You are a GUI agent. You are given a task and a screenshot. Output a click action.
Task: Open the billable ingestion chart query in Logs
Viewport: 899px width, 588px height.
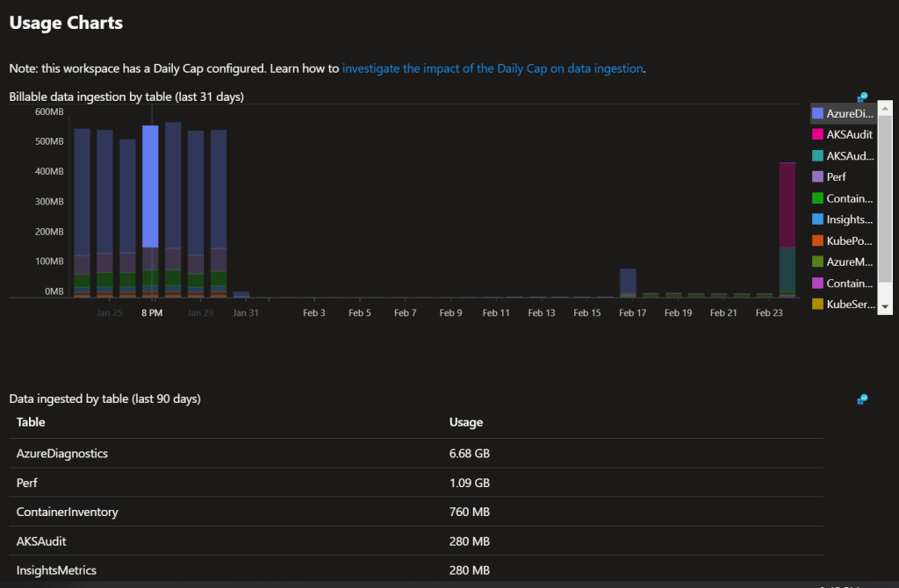862,97
